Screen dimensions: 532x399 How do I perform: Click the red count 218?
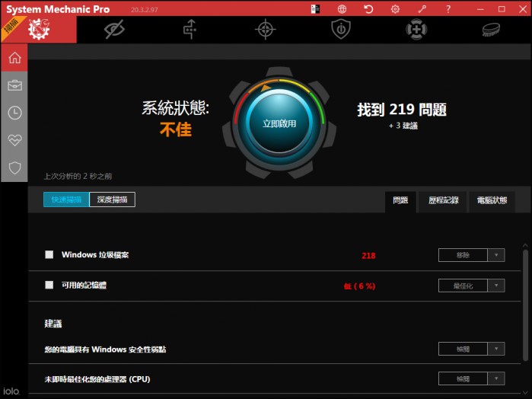[x=368, y=256]
